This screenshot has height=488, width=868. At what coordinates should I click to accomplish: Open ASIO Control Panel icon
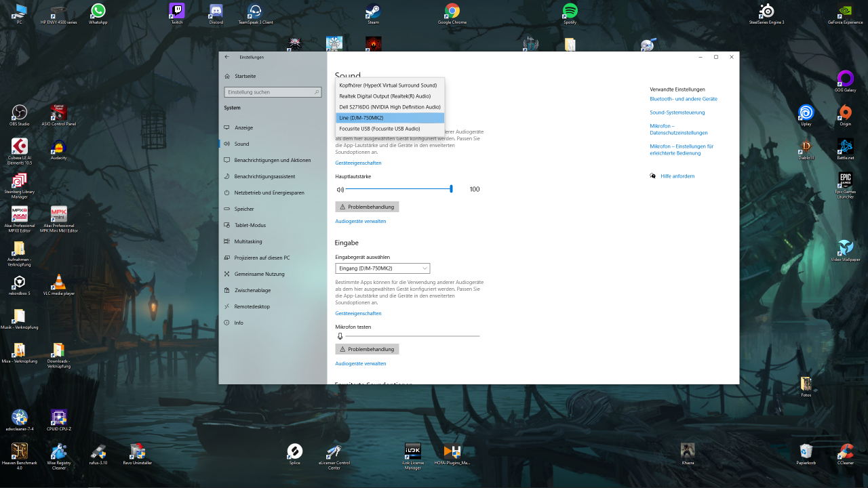tap(58, 115)
